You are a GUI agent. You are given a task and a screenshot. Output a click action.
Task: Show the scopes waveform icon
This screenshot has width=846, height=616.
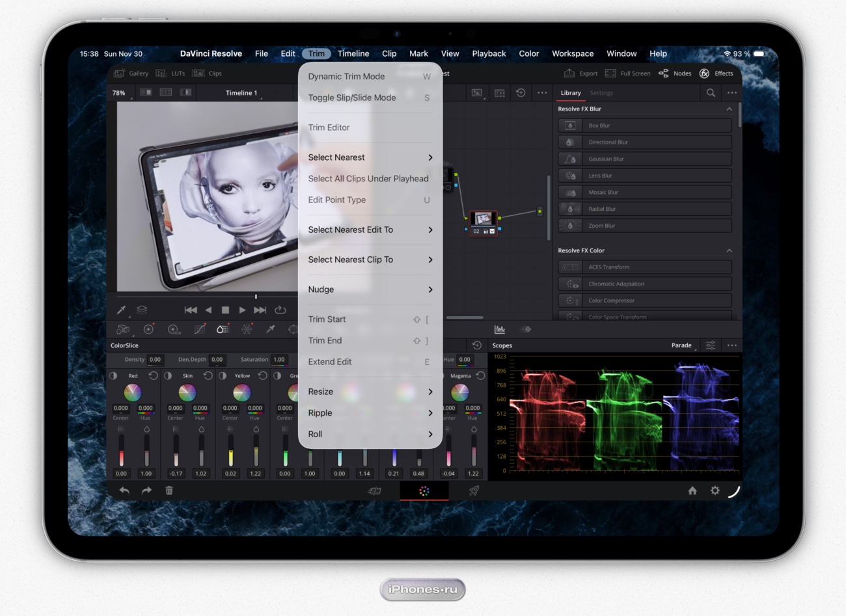coord(499,329)
